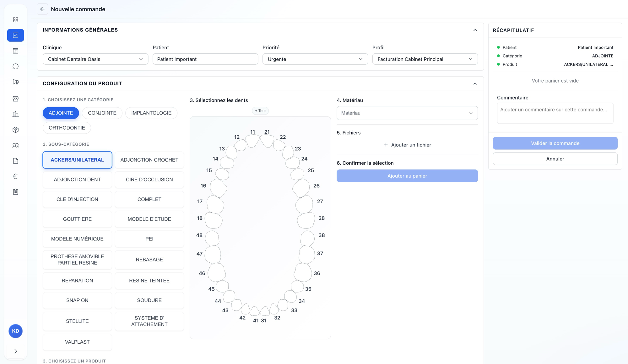The width and height of the screenshot is (628, 364).
Task: Choose the STELLITE sous-catégorie
Action: [77, 321]
